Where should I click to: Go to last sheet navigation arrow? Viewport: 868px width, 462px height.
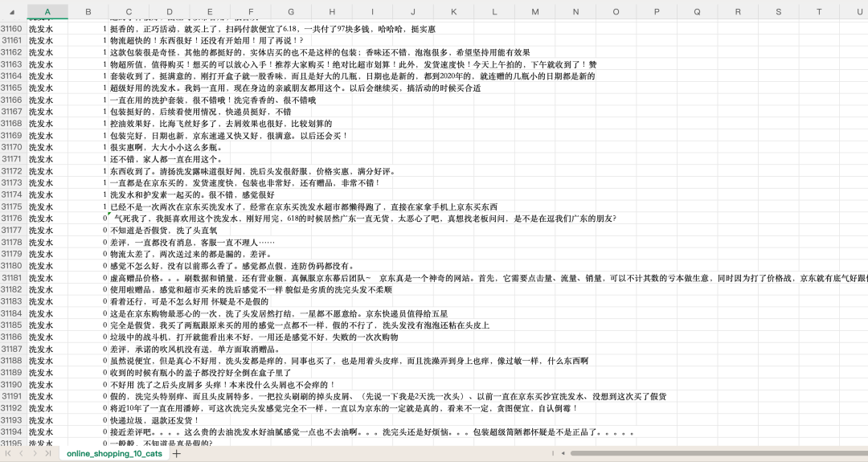48,453
